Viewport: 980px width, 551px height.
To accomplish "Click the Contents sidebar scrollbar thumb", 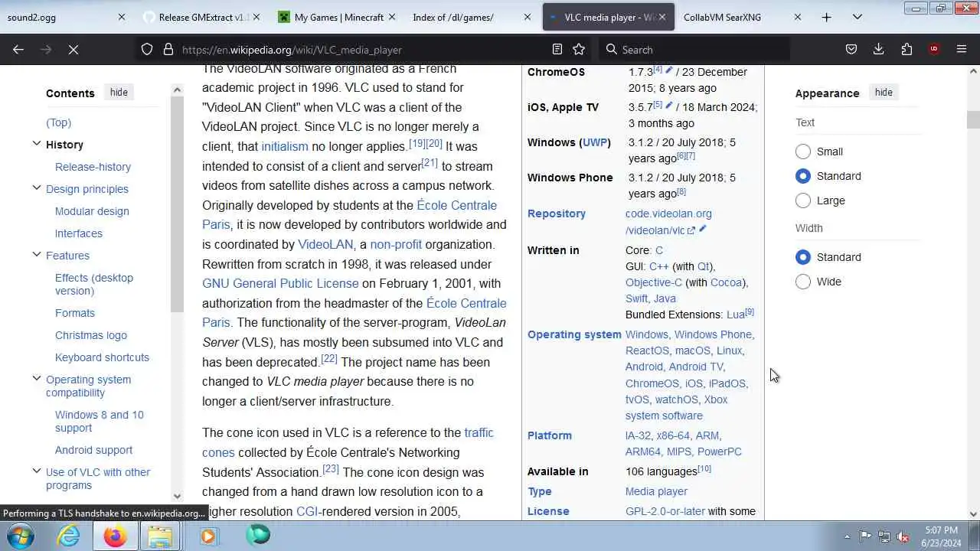I will tap(177, 204).
